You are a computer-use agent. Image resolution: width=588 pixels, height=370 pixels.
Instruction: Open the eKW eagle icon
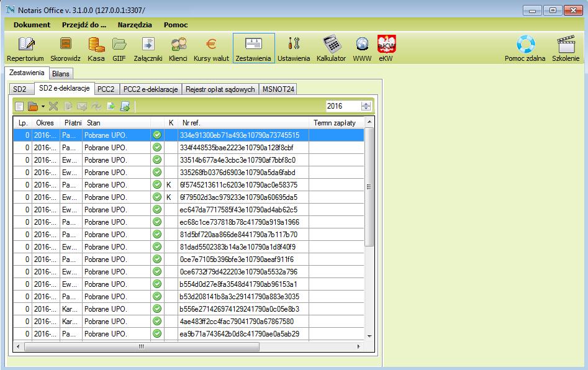tap(386, 49)
